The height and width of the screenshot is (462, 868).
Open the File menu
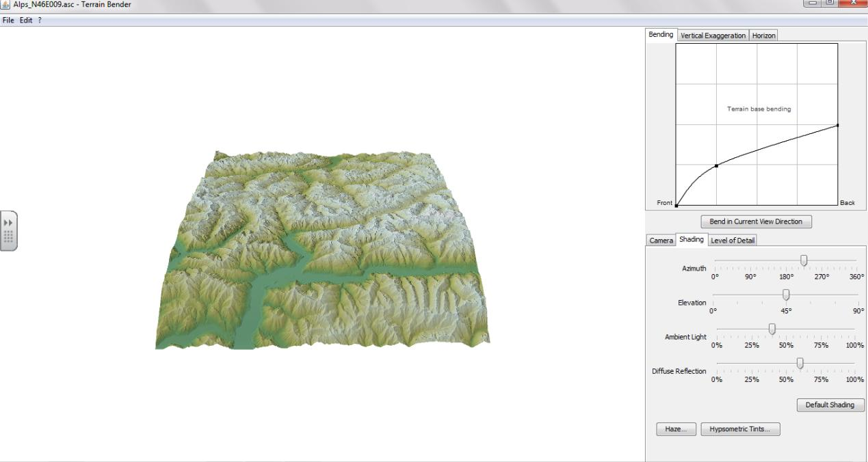8,21
